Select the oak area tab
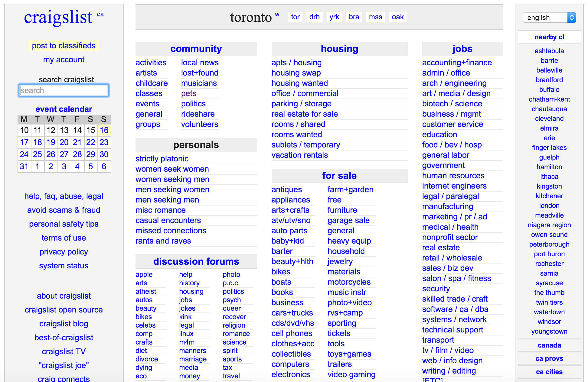588x382 pixels. 398,17
